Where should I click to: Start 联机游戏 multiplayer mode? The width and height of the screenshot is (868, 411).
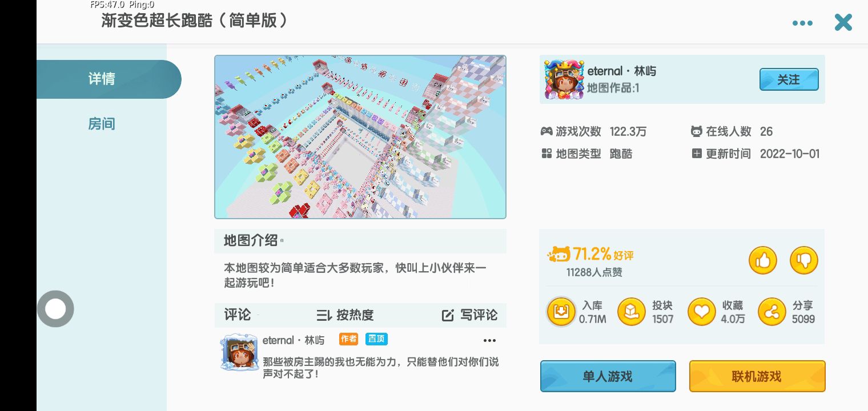pyautogui.click(x=757, y=376)
